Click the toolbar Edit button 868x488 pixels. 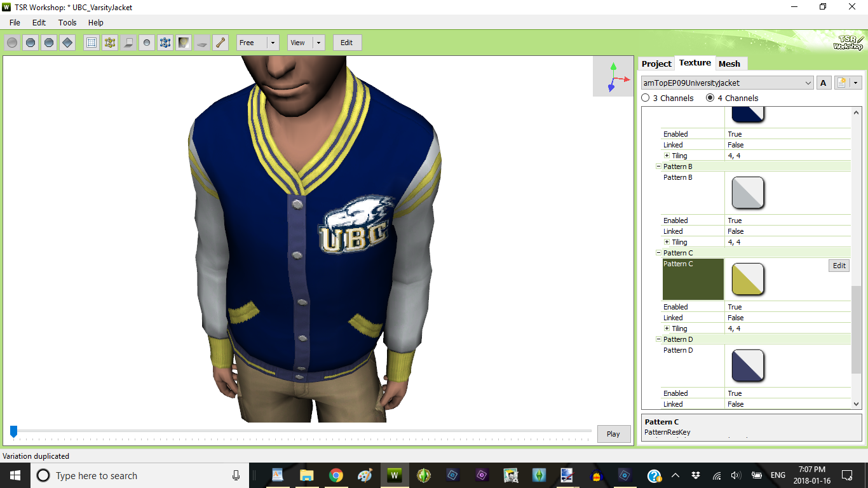pyautogui.click(x=346, y=43)
